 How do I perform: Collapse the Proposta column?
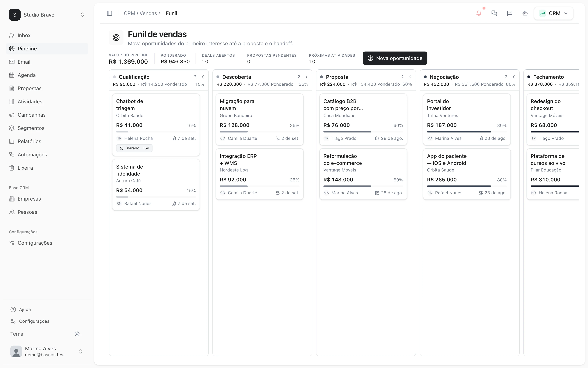coord(410,77)
